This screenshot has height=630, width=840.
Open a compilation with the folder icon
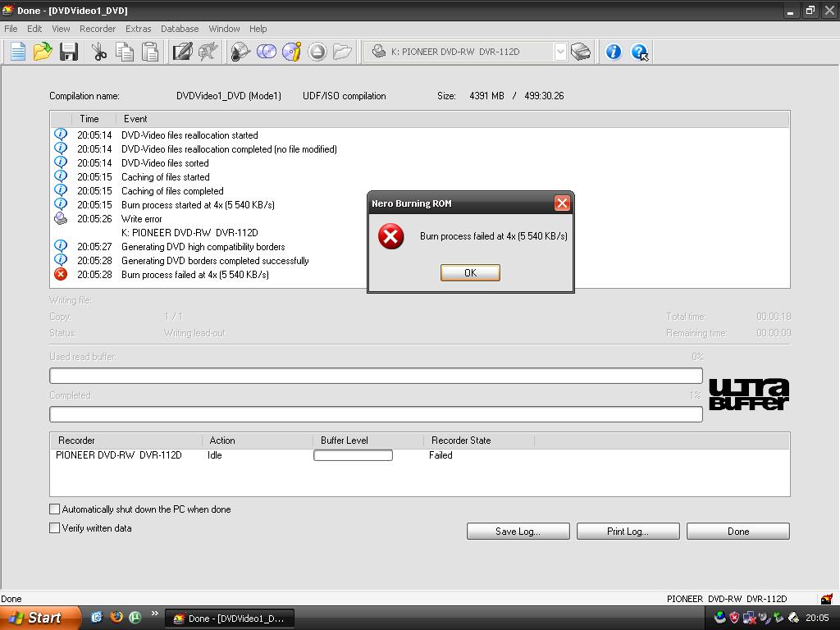[x=43, y=52]
